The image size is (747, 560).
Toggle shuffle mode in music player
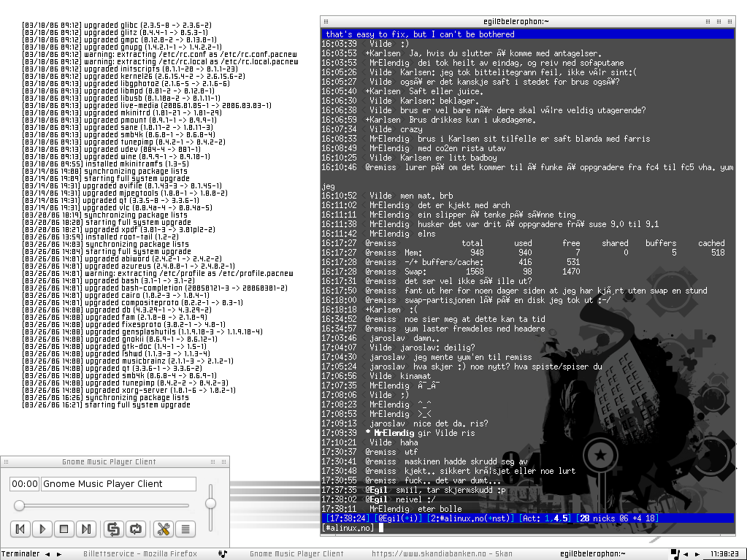click(x=113, y=529)
